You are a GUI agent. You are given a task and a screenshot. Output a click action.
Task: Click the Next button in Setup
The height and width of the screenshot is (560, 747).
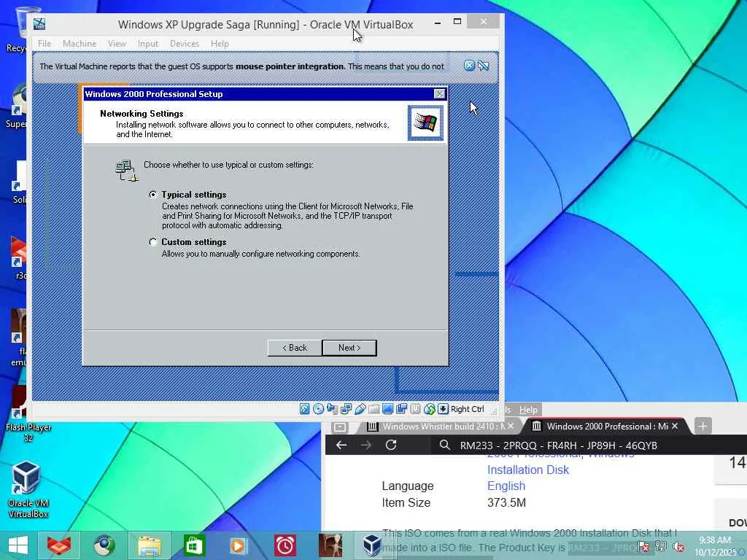[349, 348]
